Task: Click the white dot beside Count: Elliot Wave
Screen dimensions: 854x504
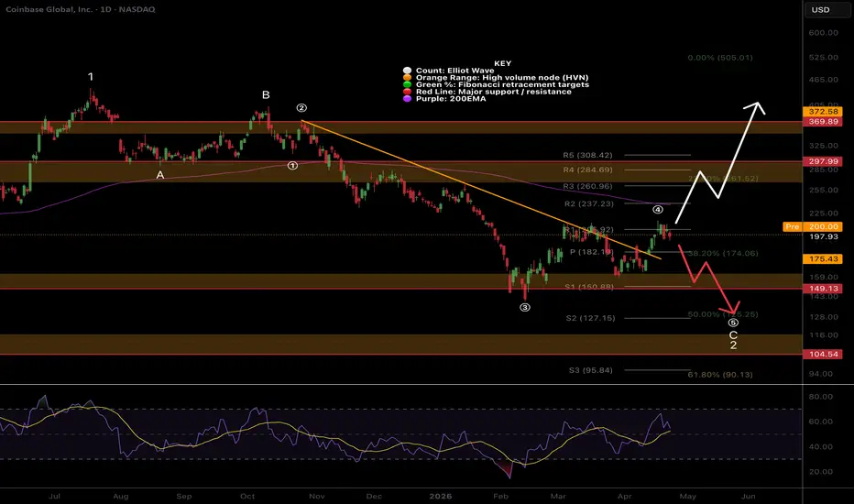Action: [407, 71]
